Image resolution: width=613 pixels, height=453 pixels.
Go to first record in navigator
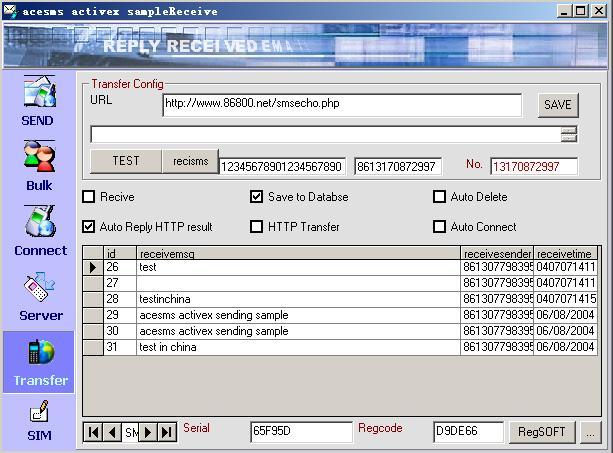[x=93, y=432]
